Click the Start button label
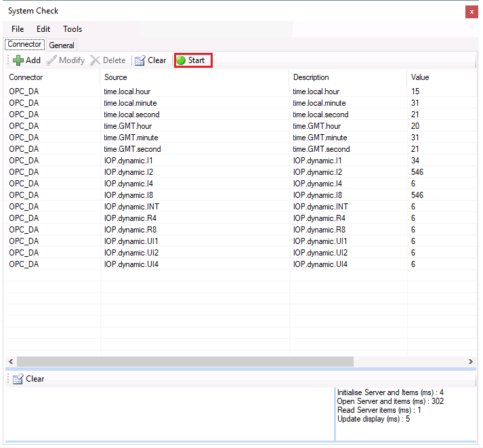The width and height of the screenshot is (483, 448). tap(196, 60)
